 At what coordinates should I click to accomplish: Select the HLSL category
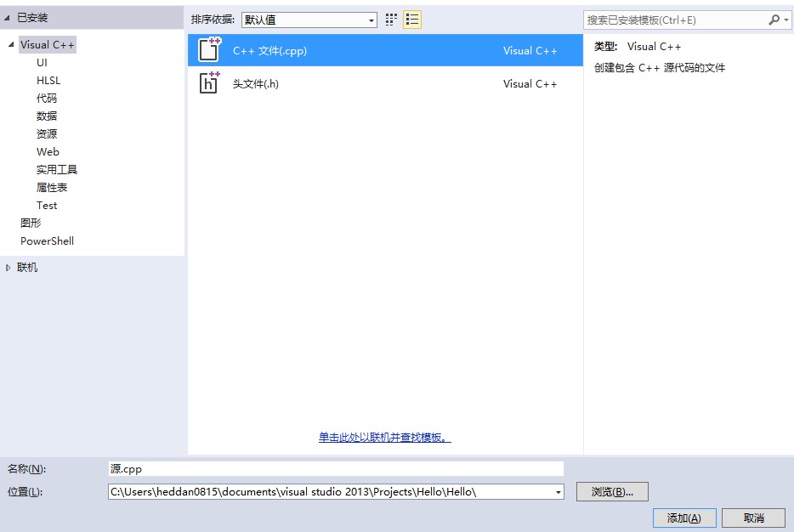click(x=48, y=81)
